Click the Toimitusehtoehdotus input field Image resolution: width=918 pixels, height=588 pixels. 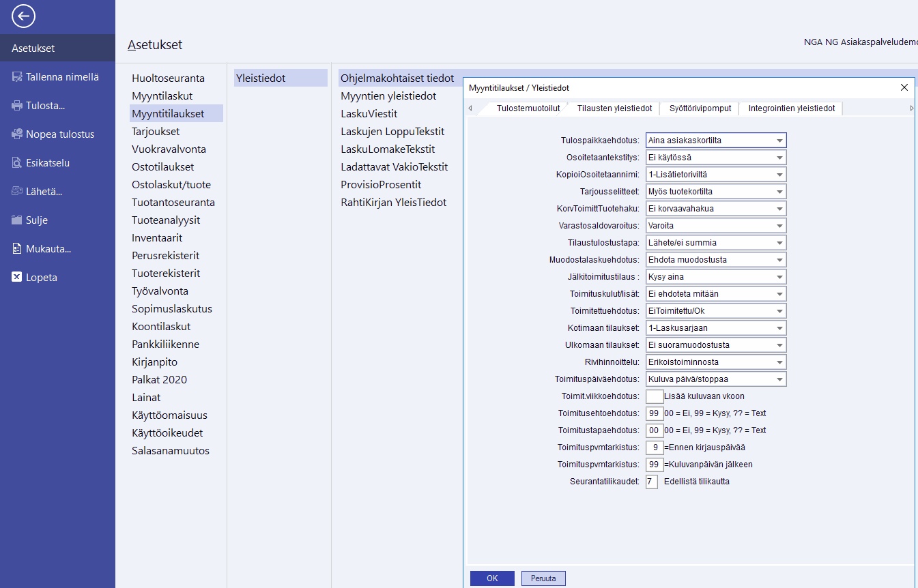point(654,413)
